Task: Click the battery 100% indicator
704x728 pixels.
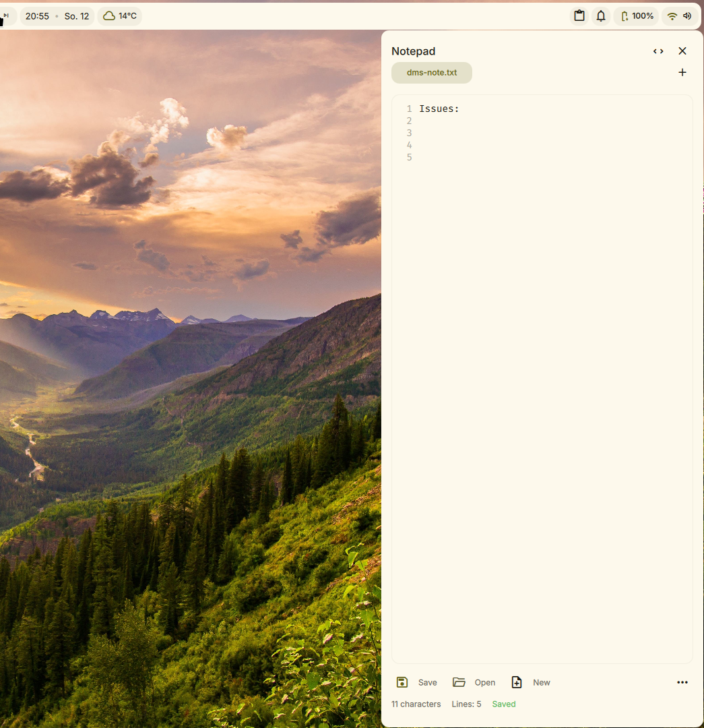Action: 637,16
